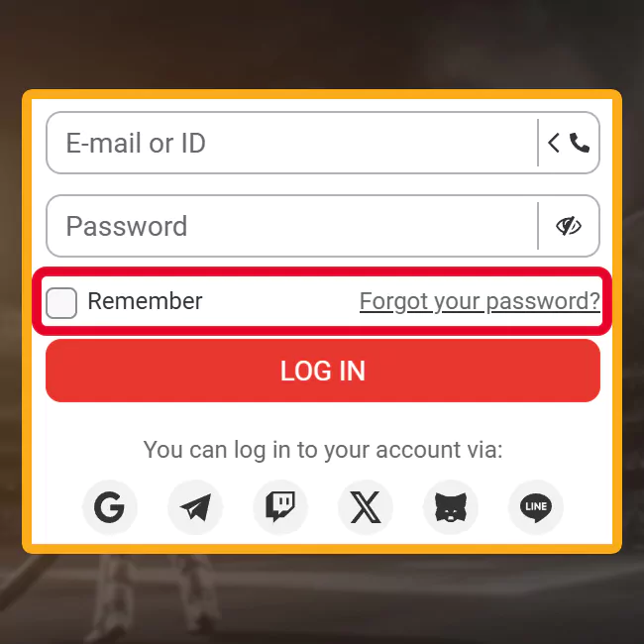Click the divider line beside the eye icon

click(538, 226)
